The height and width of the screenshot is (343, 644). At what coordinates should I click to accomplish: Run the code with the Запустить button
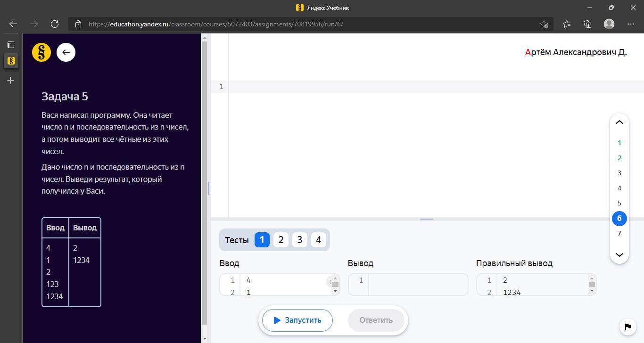tap(297, 320)
